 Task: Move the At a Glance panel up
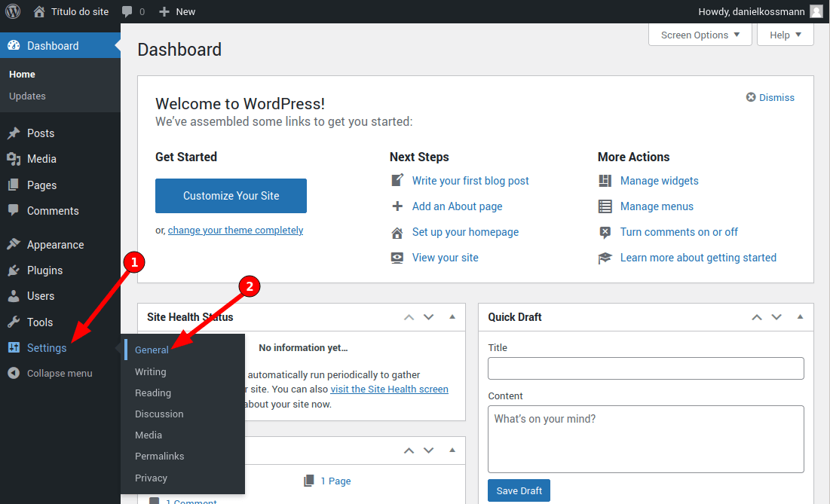[x=409, y=451]
